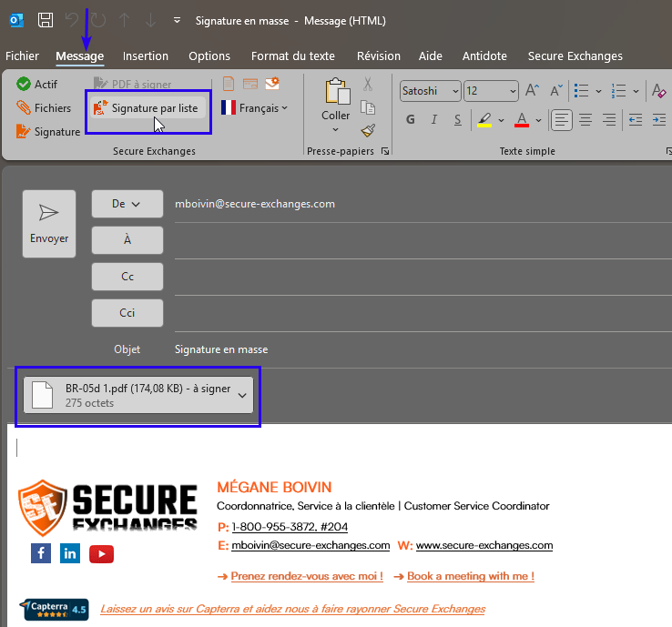This screenshot has width=672, height=627.
Task: Click the Cut scissors icon
Action: pos(368,84)
